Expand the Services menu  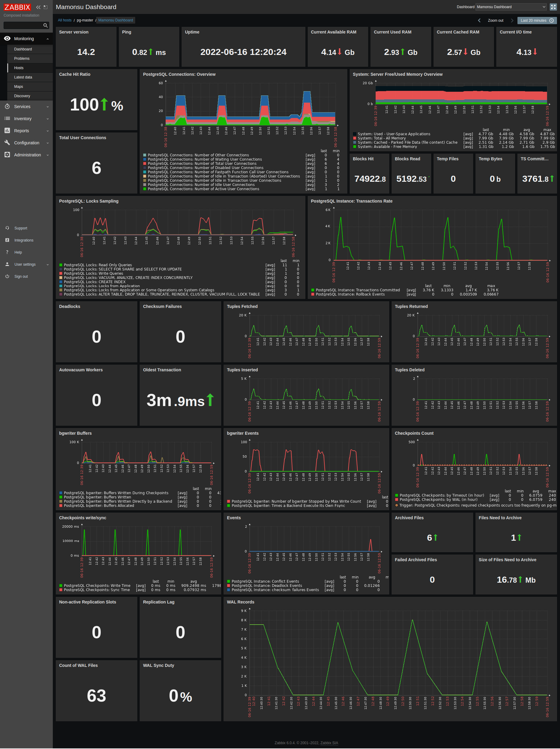tap(48, 107)
